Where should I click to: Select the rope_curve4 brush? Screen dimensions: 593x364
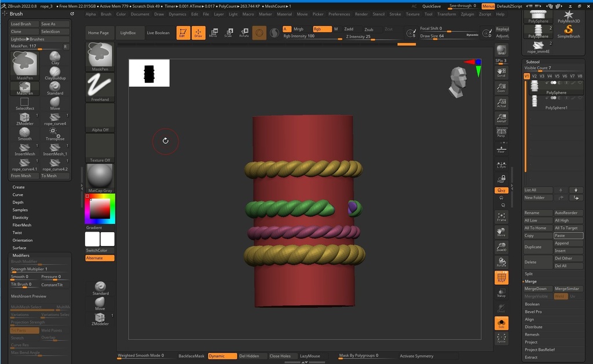(x=55, y=119)
